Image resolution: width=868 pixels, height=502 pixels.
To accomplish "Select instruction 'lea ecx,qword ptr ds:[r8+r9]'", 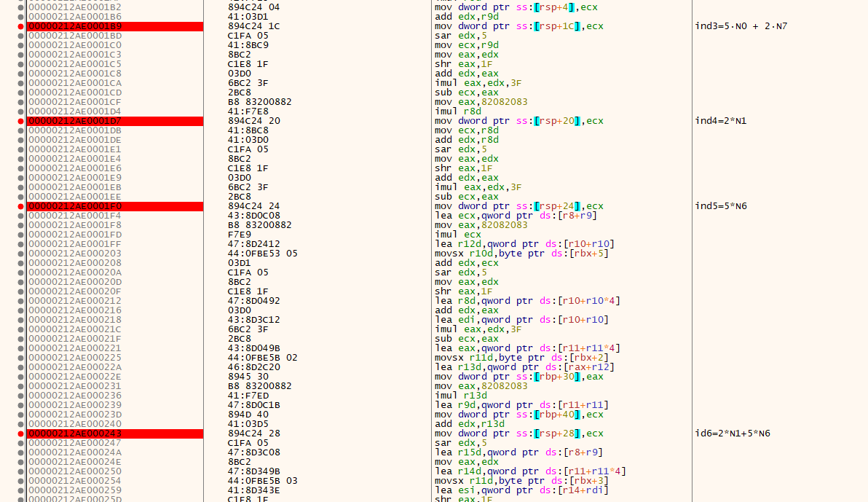I will pos(516,216).
